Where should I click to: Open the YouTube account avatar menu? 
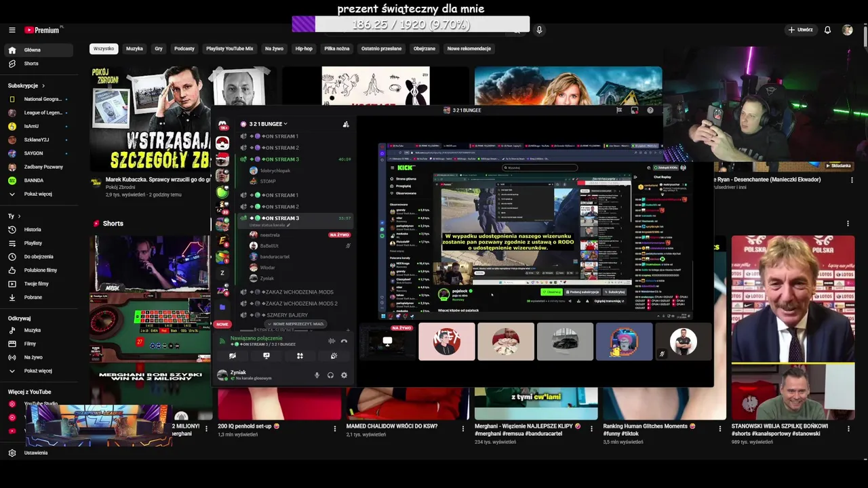847,30
